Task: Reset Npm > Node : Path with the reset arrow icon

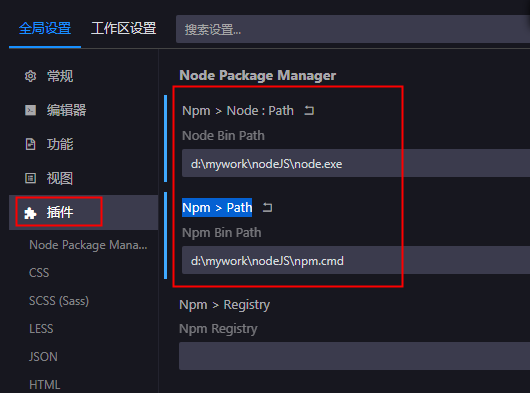Action: [x=309, y=110]
